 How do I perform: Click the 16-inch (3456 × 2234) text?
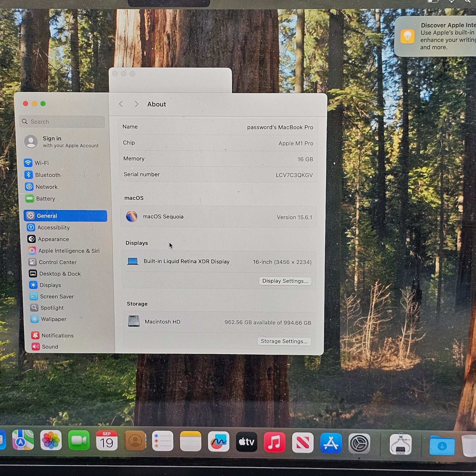pyautogui.click(x=282, y=262)
